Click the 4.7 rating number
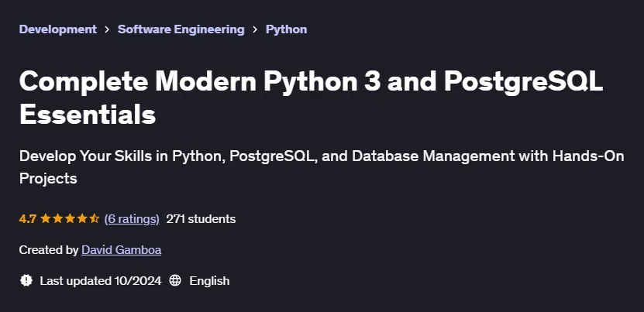This screenshot has height=312, width=644. pos(28,219)
